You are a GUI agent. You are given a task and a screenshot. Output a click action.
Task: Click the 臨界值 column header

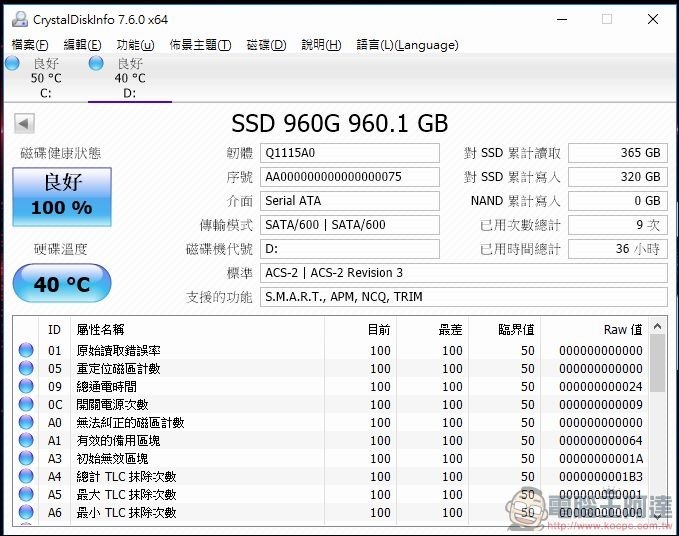point(504,329)
